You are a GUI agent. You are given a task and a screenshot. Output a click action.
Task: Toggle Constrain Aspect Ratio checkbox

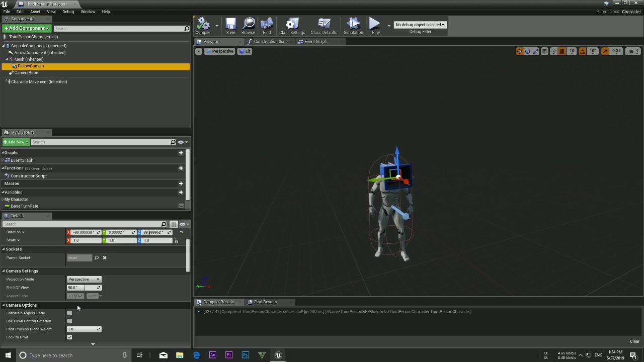(x=69, y=313)
